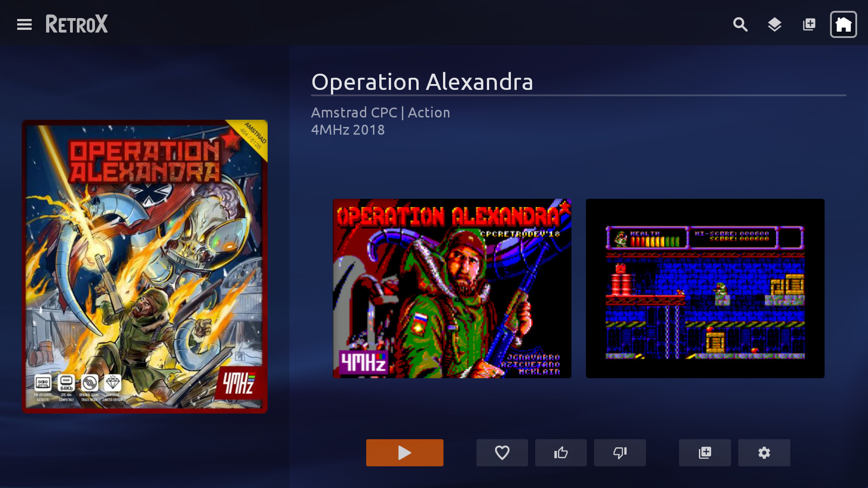Go to the Home screen

coord(843,24)
